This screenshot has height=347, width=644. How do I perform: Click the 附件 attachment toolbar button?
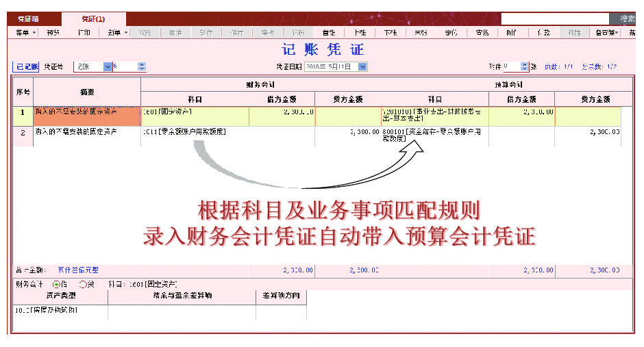512,32
